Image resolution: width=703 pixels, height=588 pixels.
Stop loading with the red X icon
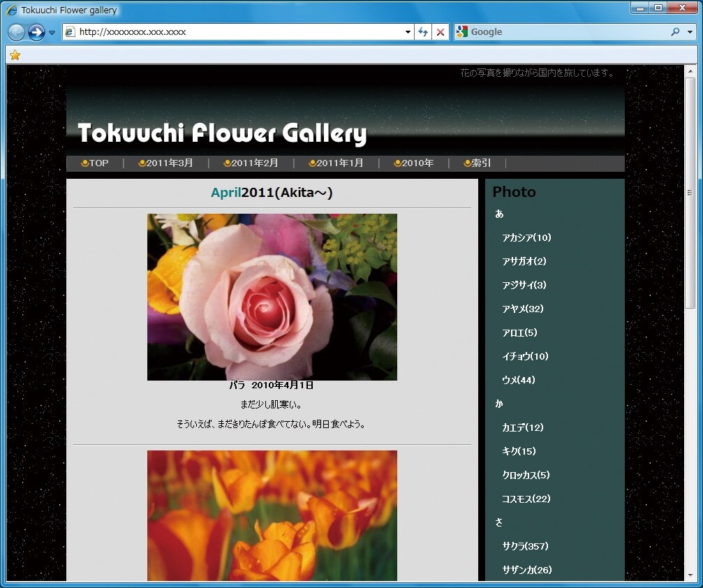pos(441,32)
